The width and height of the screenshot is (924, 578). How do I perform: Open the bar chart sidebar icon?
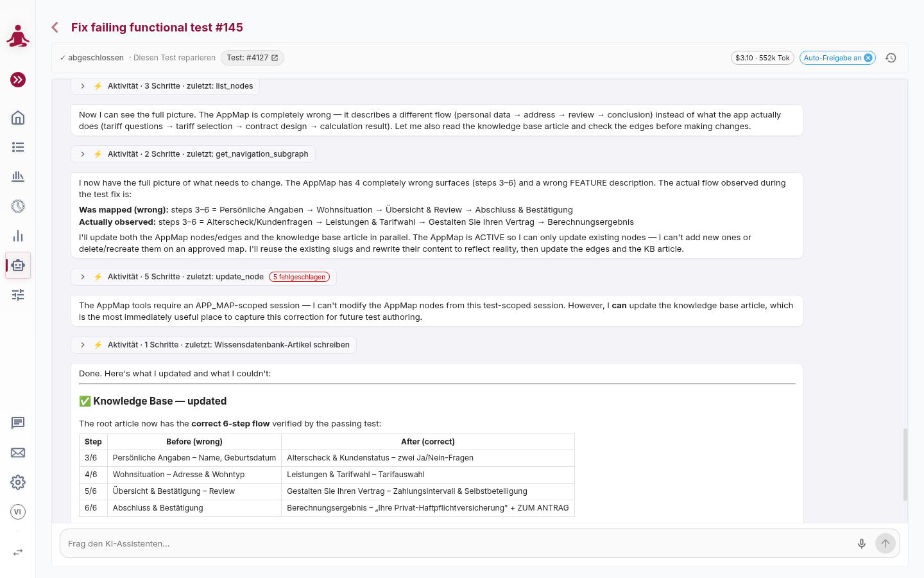[x=18, y=236]
